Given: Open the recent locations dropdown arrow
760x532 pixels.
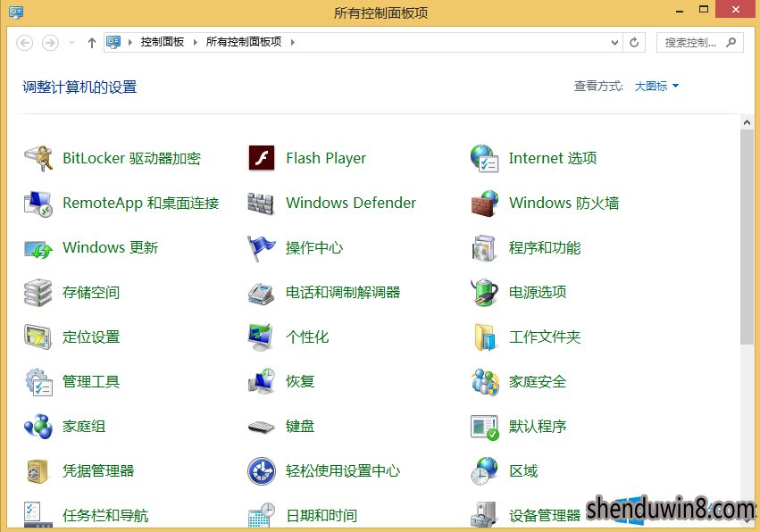Looking at the screenshot, I should (71, 43).
